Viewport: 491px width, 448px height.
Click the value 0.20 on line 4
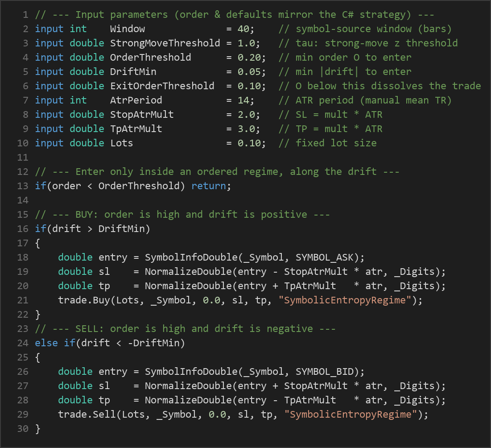pos(249,57)
